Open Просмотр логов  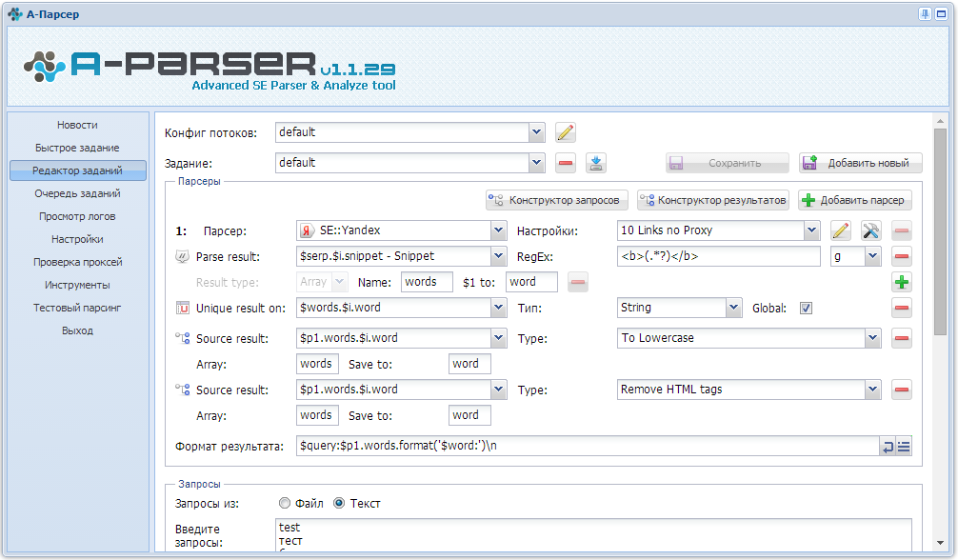tap(77, 216)
